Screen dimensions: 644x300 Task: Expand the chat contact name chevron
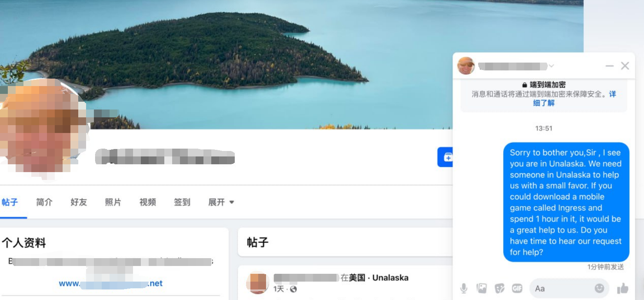[551, 66]
